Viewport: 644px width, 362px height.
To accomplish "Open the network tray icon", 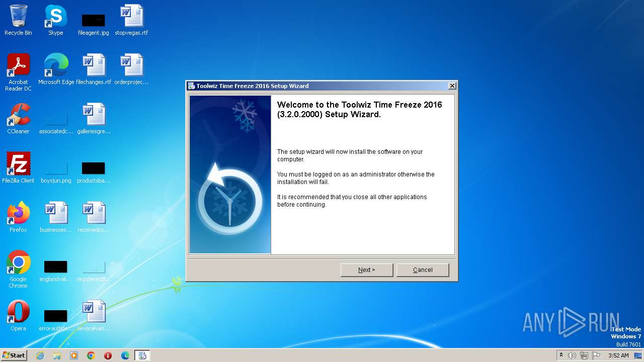I will tap(584, 355).
